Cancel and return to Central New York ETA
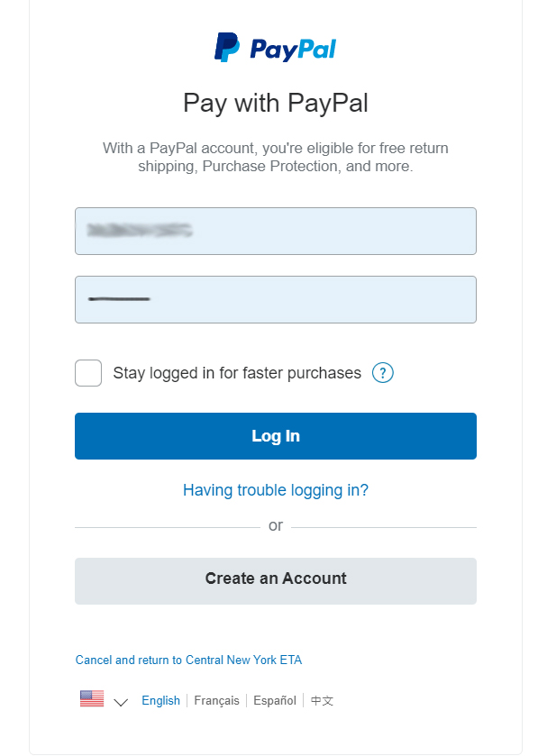 [x=188, y=660]
